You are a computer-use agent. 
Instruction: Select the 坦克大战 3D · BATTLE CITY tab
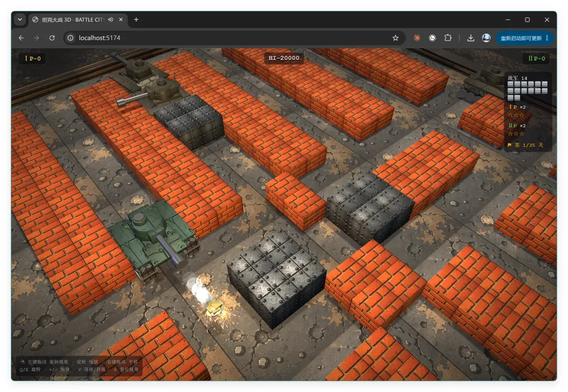click(77, 19)
